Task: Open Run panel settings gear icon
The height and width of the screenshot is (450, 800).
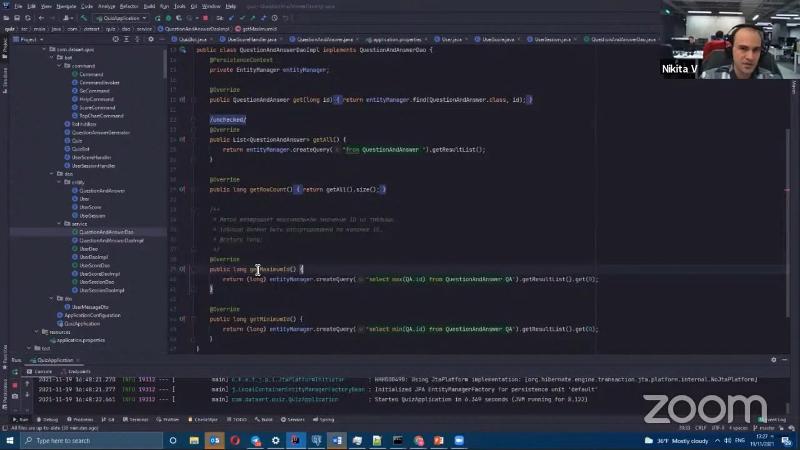Action: click(x=773, y=360)
